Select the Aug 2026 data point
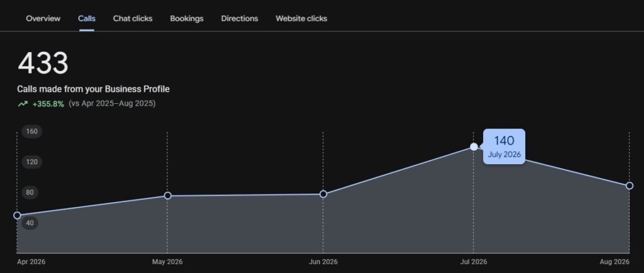Screen dimensions: 644x273 click(629, 186)
